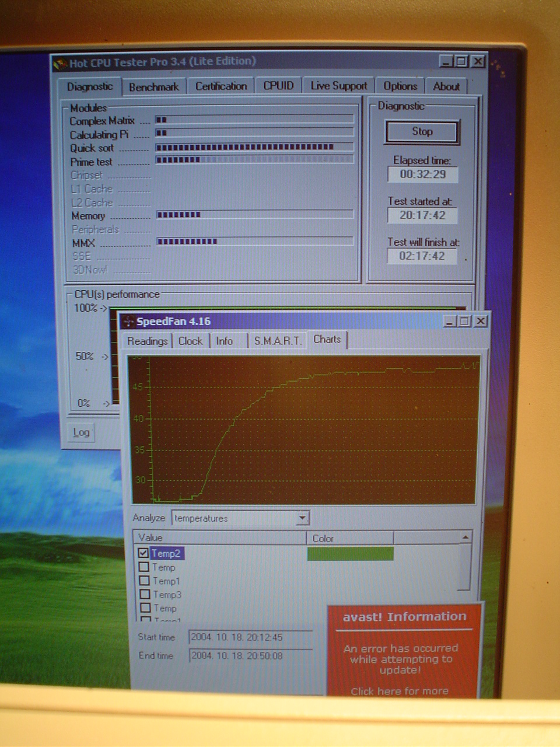Switch to the Diagnostic tab in Hot CPU Tester

90,86
